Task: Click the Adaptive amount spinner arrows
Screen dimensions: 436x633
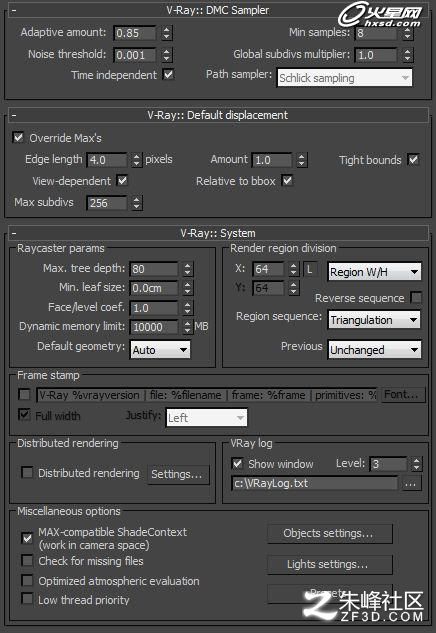Action: (x=167, y=33)
